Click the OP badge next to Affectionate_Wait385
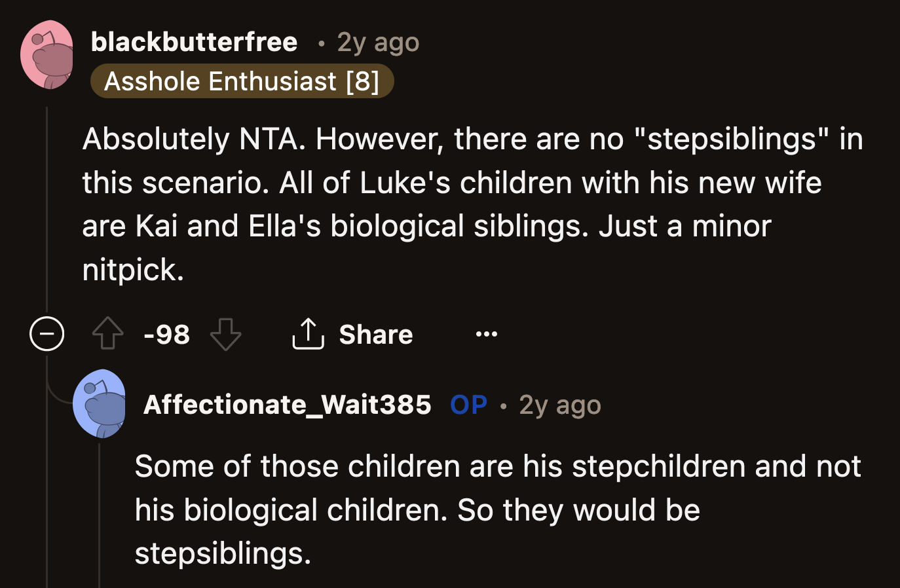The height and width of the screenshot is (588, 900). [468, 404]
